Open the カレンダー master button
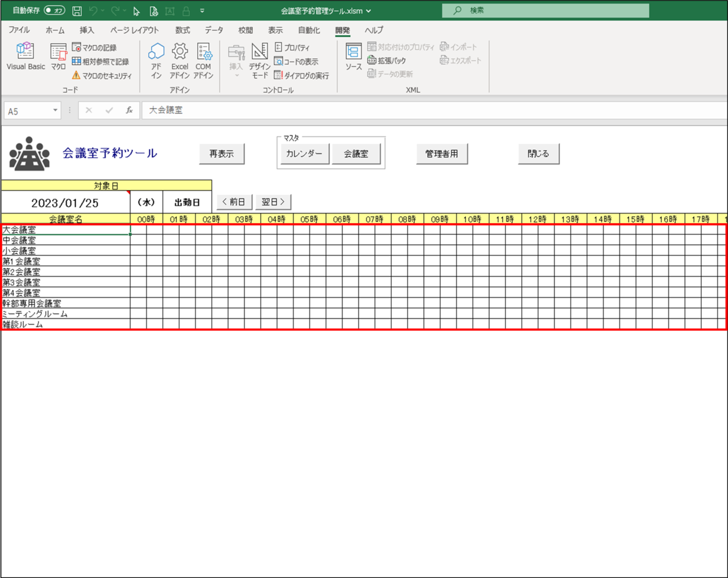 pos(305,154)
